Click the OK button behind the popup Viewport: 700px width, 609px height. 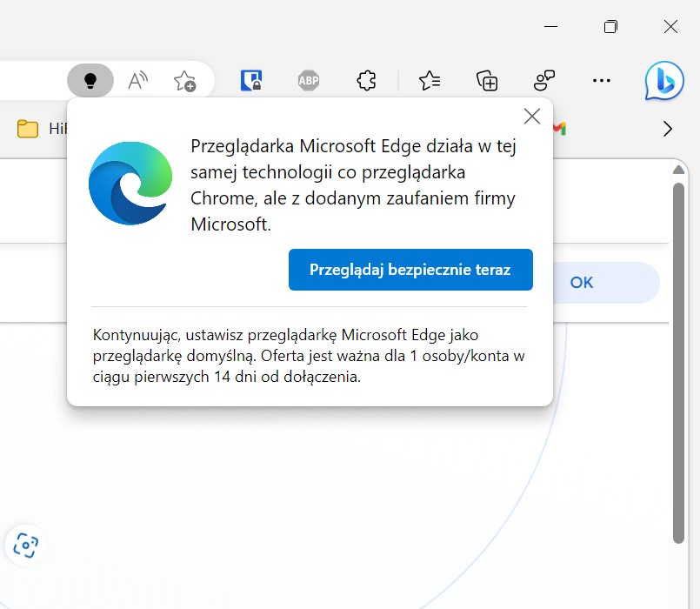point(581,283)
